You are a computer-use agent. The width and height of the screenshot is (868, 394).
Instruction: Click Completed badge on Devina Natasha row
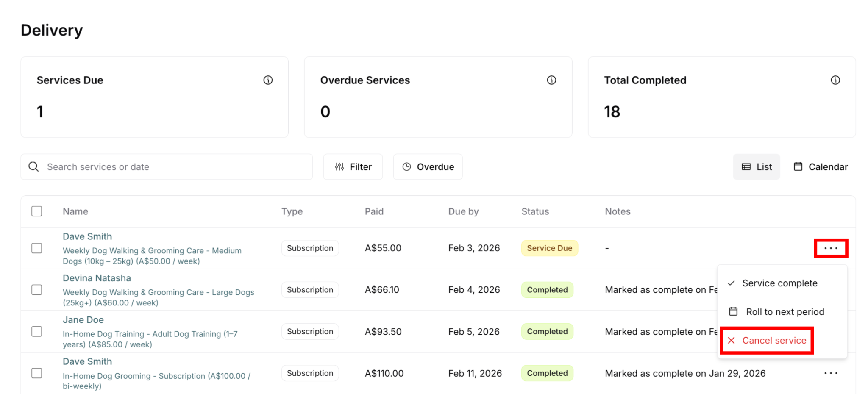click(547, 290)
